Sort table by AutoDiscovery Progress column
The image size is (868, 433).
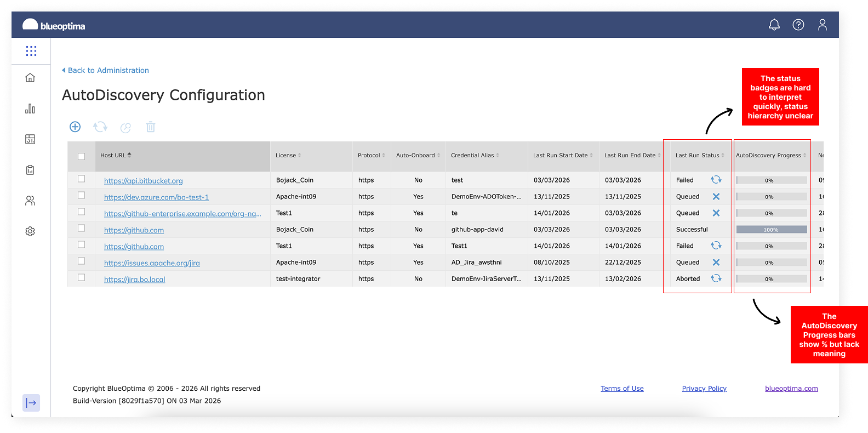771,155
